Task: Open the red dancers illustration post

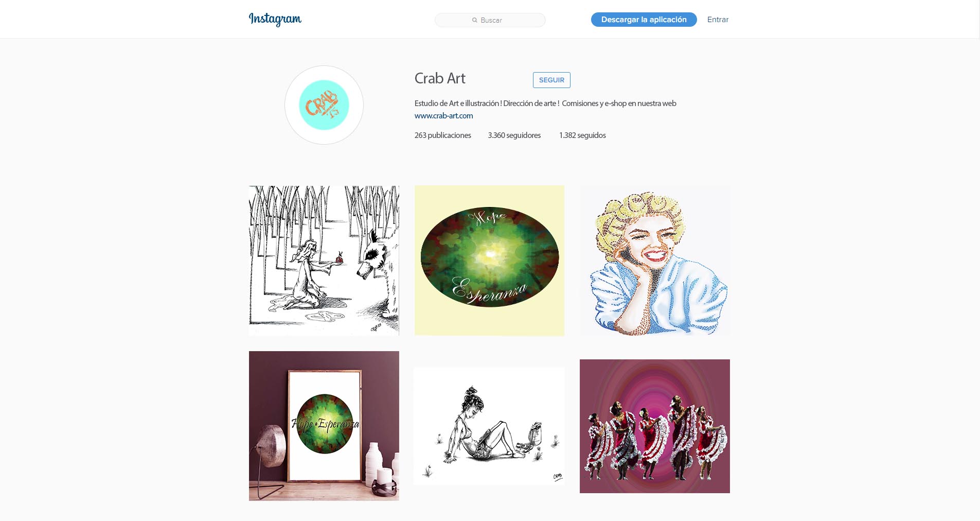Action: 655,426
